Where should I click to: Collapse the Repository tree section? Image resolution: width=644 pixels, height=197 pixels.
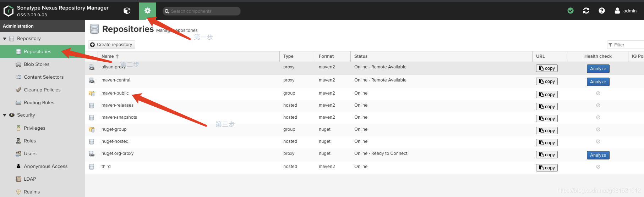pyautogui.click(x=5, y=39)
